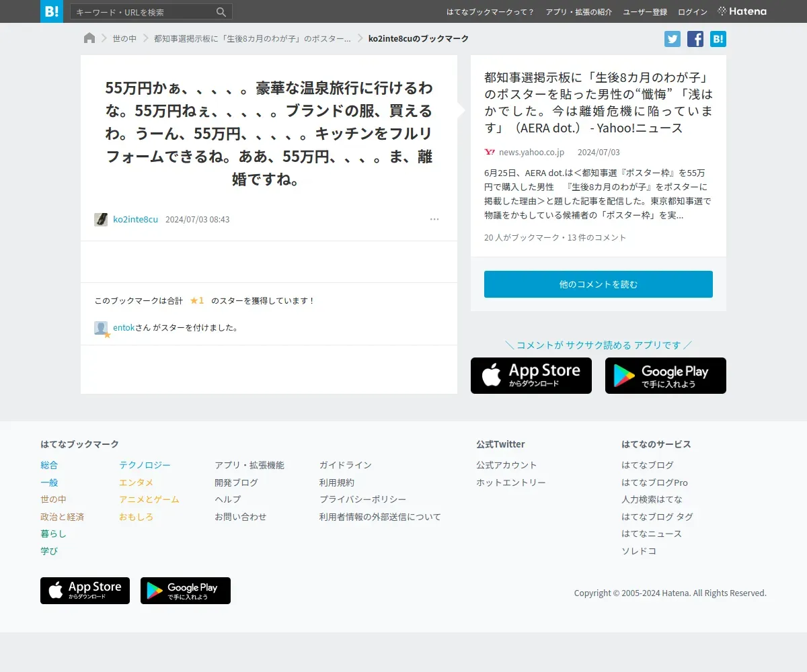
Task: Open はてなブログ service link
Action: [648, 465]
